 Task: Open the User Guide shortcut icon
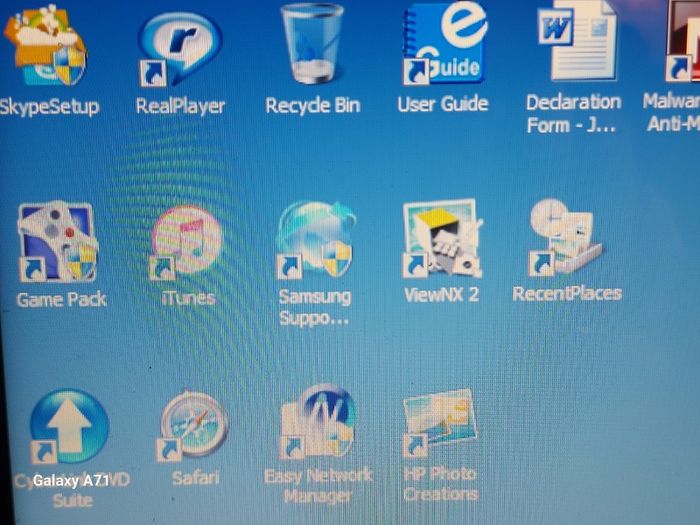445,43
